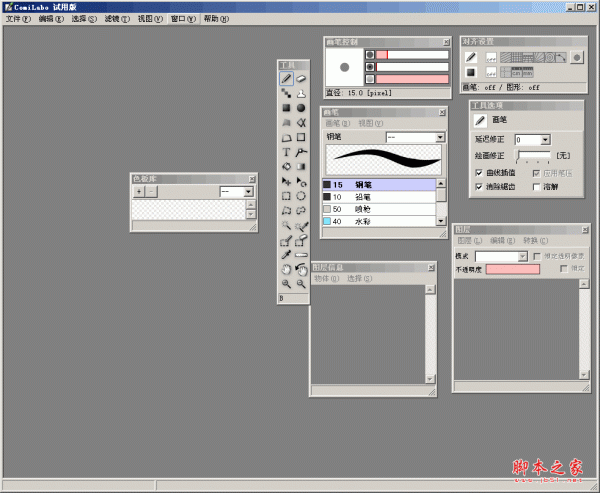The width and height of the screenshot is (600, 493).
Task: Click the 水彩 brush entry
Action: (x=363, y=222)
